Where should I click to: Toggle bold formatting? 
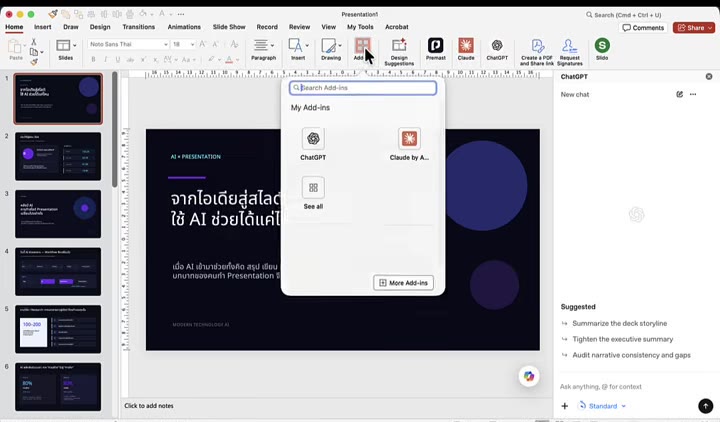[93, 59]
